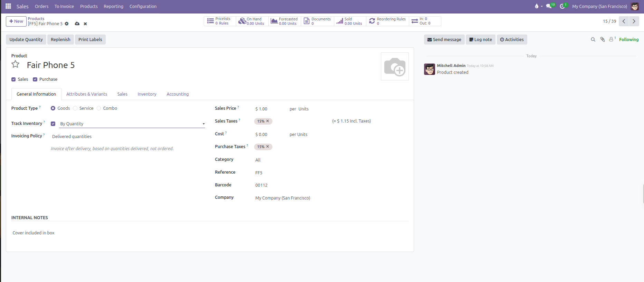Image resolution: width=644 pixels, height=282 pixels.
Task: Click the gear actions icon beside Fair Phone 5
Action: tap(67, 24)
